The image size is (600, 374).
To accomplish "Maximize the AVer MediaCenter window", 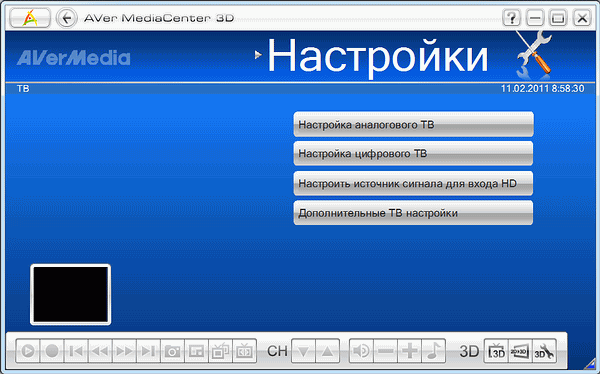I will (x=558, y=18).
